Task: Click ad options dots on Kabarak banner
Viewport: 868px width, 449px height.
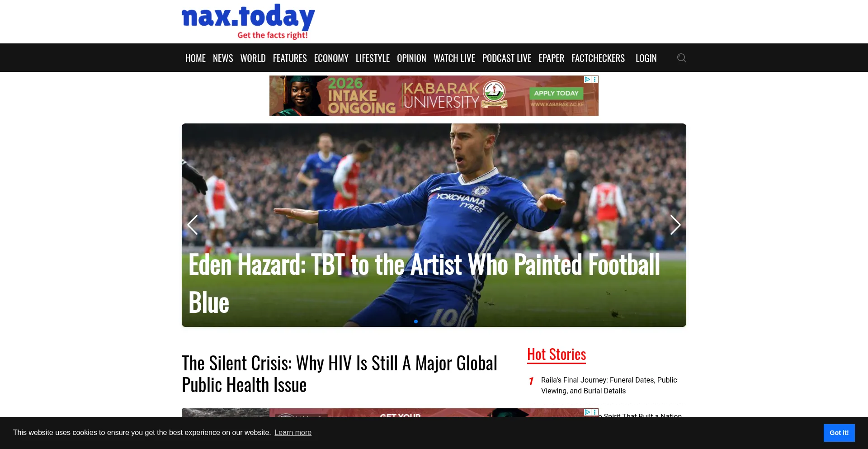Action: (x=595, y=79)
